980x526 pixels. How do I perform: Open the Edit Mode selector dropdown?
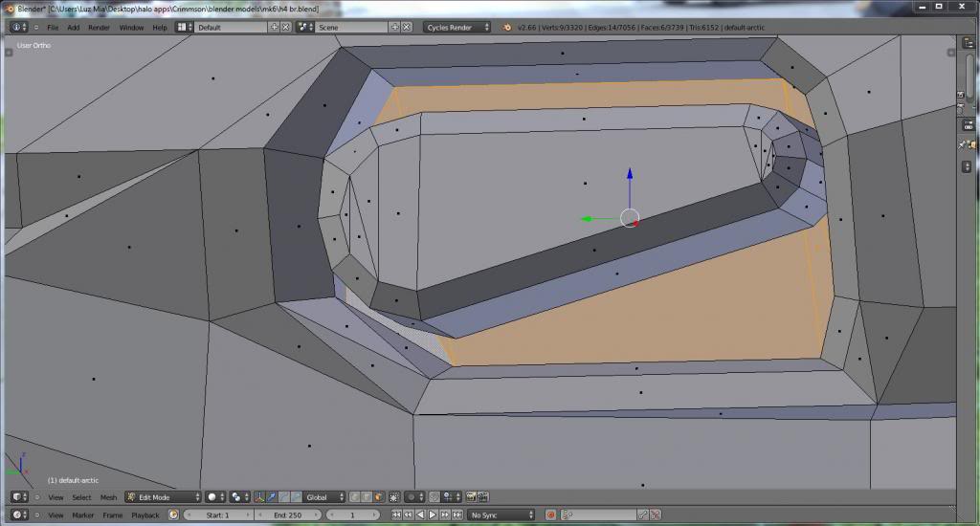tap(164, 497)
